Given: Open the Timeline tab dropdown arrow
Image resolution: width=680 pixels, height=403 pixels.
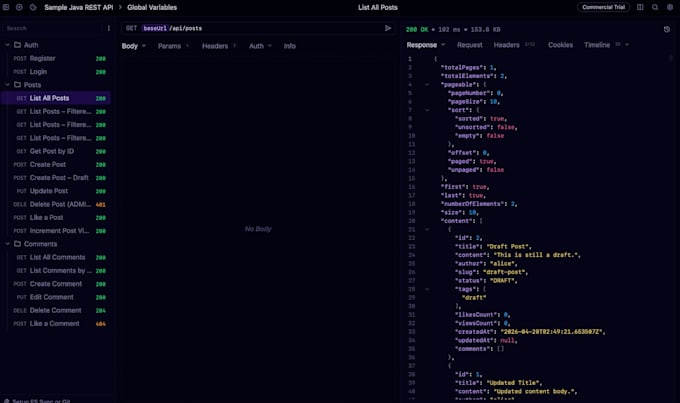Looking at the screenshot, I should tap(627, 45).
